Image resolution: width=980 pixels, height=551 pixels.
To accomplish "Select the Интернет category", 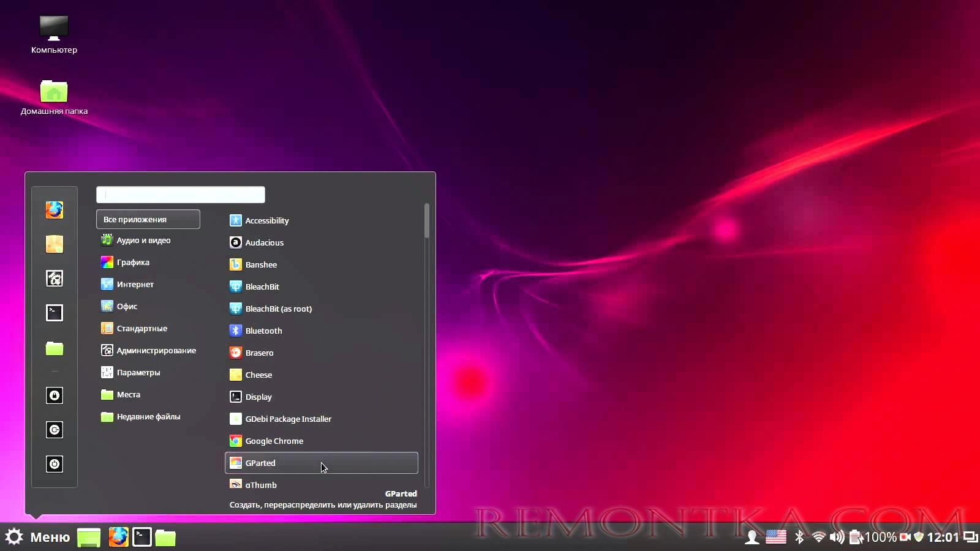I will click(135, 284).
